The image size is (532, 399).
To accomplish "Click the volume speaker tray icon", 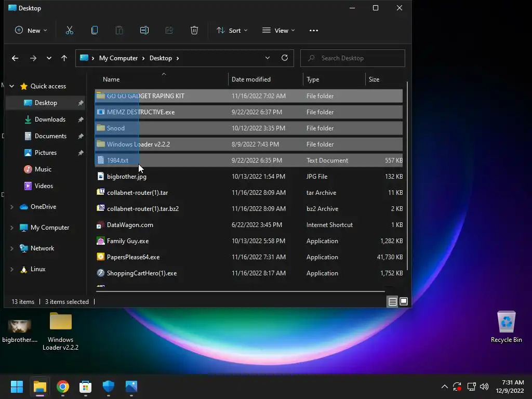I will (x=484, y=387).
